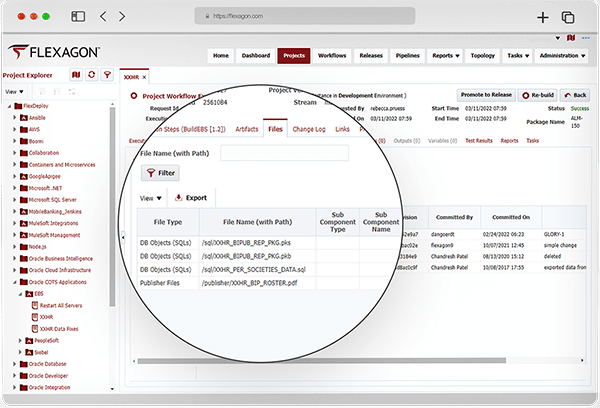Expand the PeopleSoft folder
This screenshot has height=408, width=600.
[x=20, y=341]
